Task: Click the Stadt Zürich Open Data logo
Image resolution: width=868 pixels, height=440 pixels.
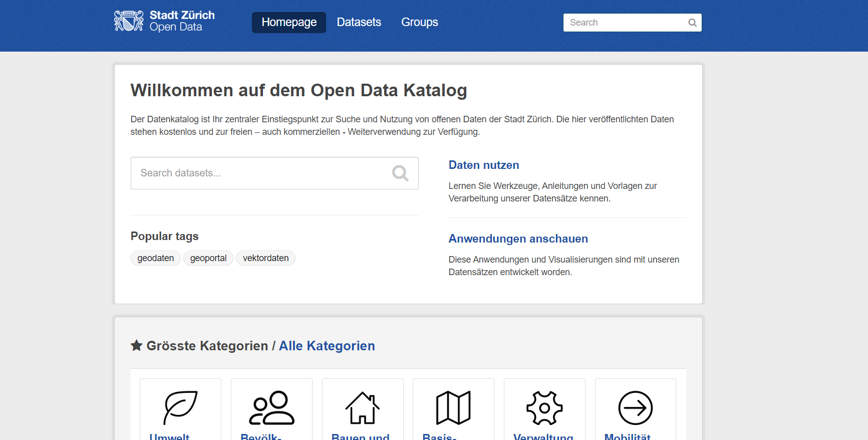Action: coord(164,22)
